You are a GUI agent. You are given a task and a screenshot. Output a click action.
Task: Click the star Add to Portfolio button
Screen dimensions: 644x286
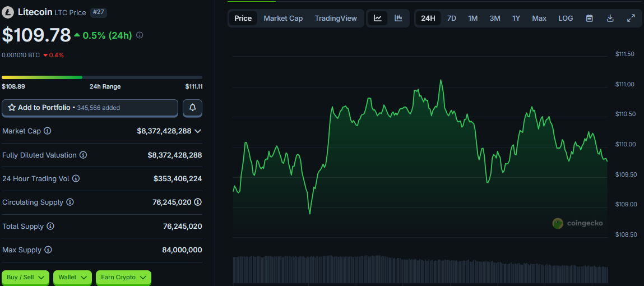coord(90,108)
